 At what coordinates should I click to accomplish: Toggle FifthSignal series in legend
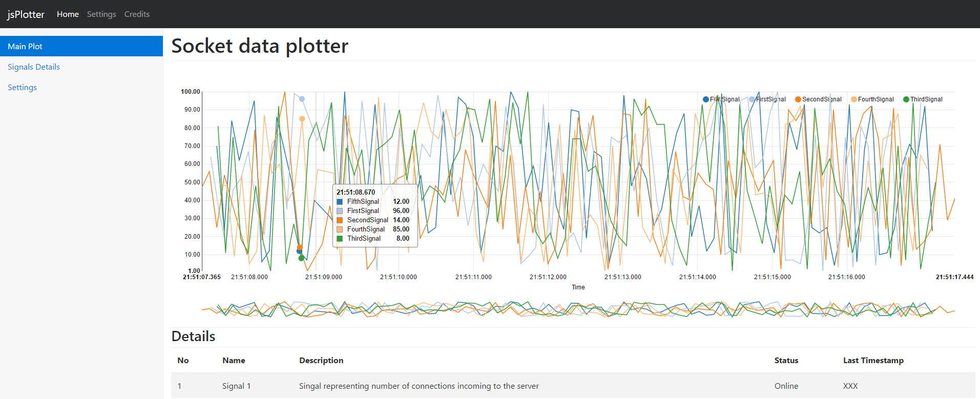click(x=721, y=99)
